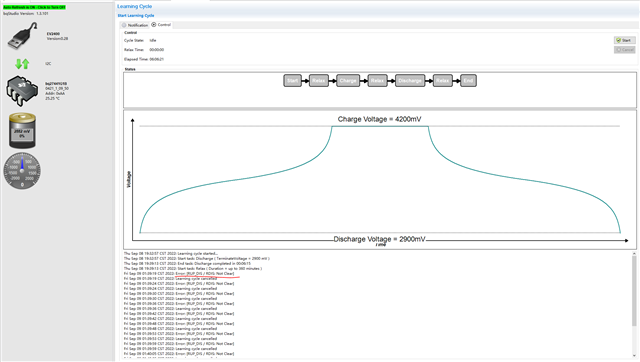Click the Start block in Status flow
The image size is (640, 362).
(x=292, y=80)
